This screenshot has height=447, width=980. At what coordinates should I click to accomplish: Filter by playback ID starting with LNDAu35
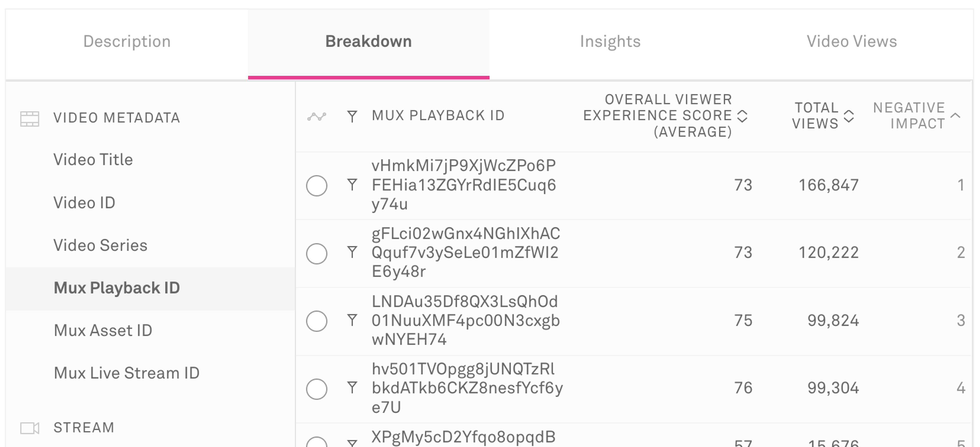click(x=352, y=321)
